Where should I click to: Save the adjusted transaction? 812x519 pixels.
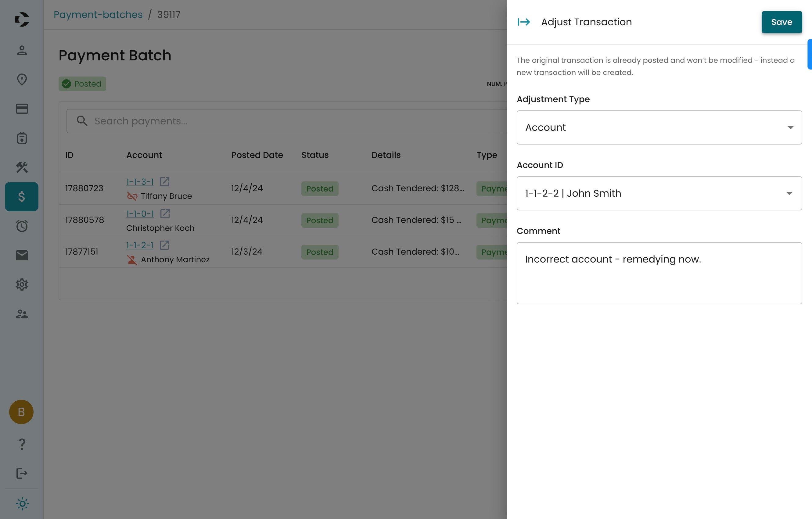[781, 22]
